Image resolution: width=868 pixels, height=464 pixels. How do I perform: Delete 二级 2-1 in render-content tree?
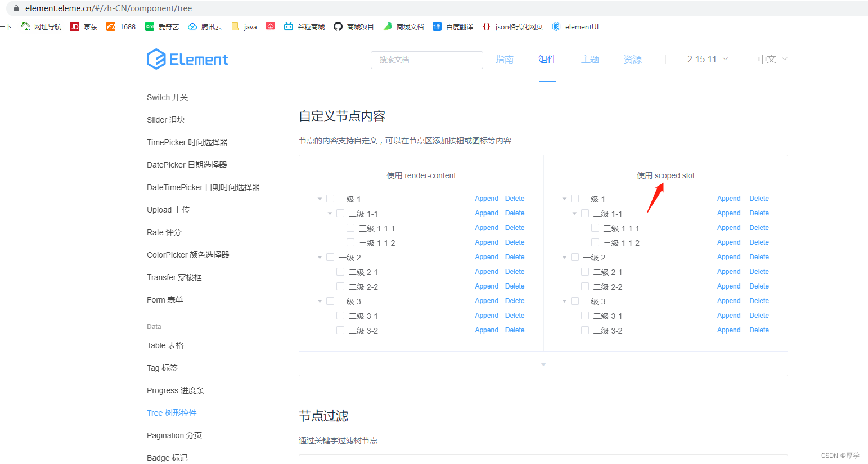pos(515,272)
